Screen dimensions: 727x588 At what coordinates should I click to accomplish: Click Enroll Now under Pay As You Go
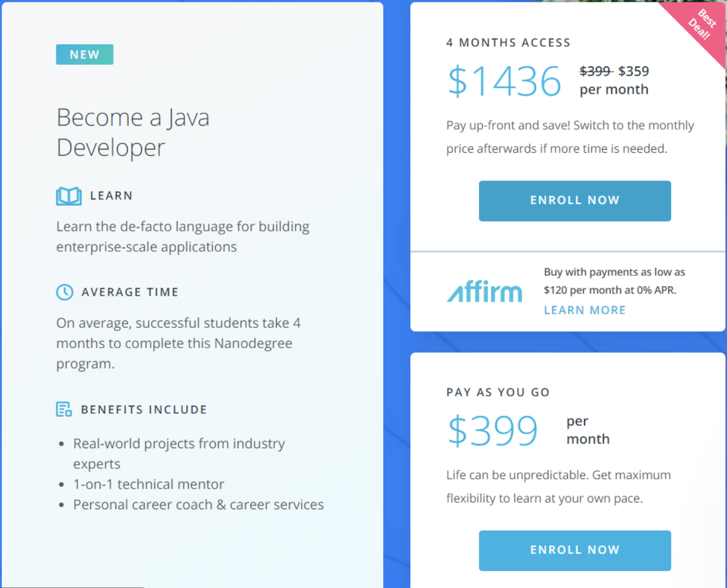574,550
